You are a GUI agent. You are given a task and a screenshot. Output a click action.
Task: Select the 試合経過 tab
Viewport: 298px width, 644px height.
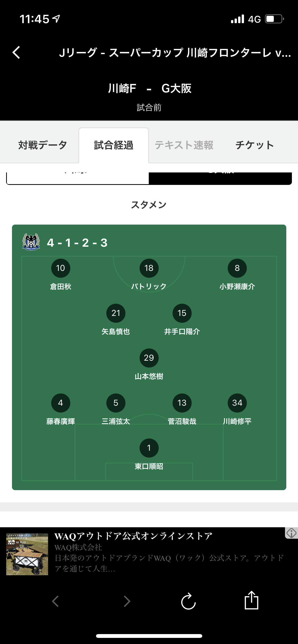click(114, 145)
